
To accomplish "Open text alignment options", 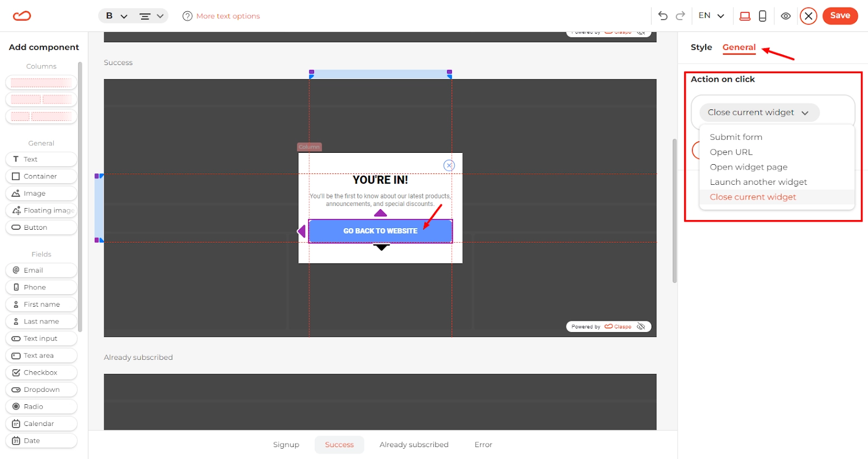I will click(145, 16).
